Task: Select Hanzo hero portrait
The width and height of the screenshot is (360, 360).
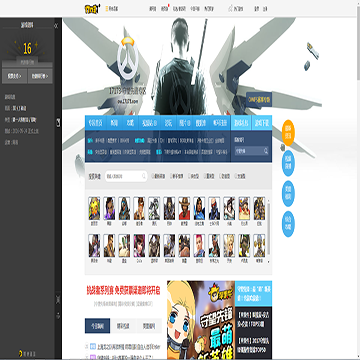Action: tap(109, 246)
